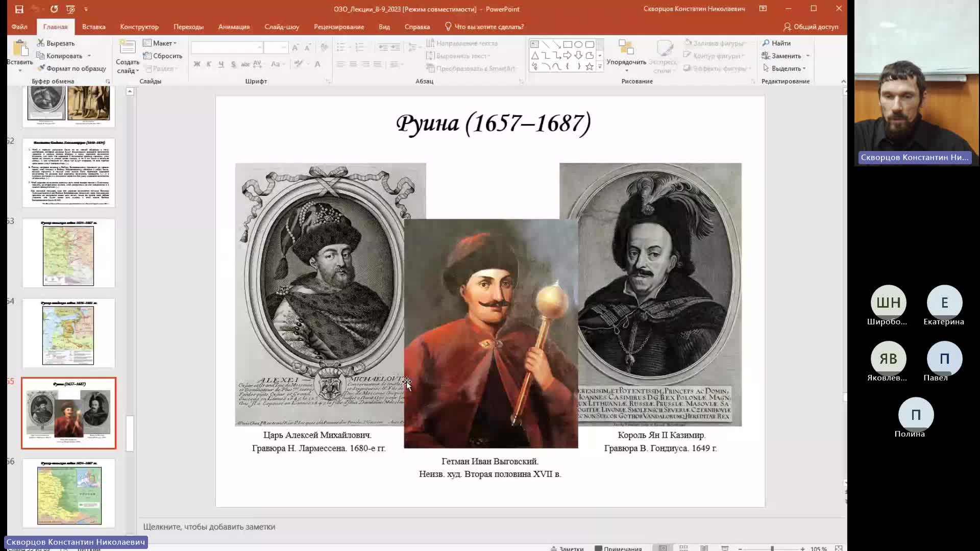Select the oval shape in shapes gallery
Viewport: 980px width, 551px height.
pos(578,44)
